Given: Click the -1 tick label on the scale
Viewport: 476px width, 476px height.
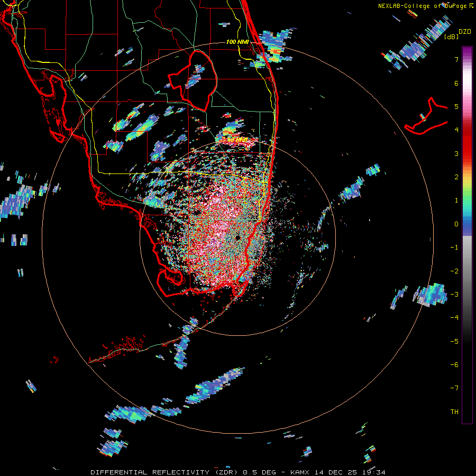Looking at the screenshot, I should 454,248.
